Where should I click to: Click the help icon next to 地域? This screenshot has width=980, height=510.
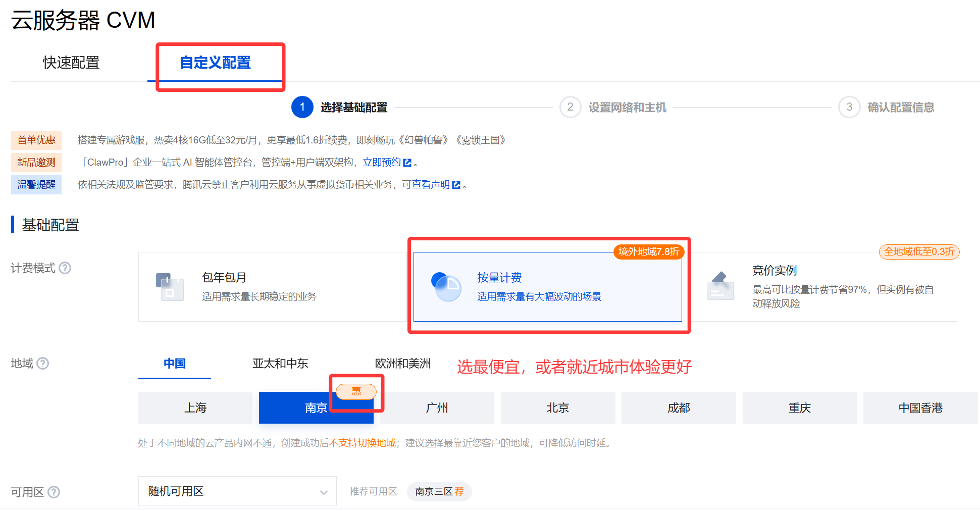coord(43,363)
